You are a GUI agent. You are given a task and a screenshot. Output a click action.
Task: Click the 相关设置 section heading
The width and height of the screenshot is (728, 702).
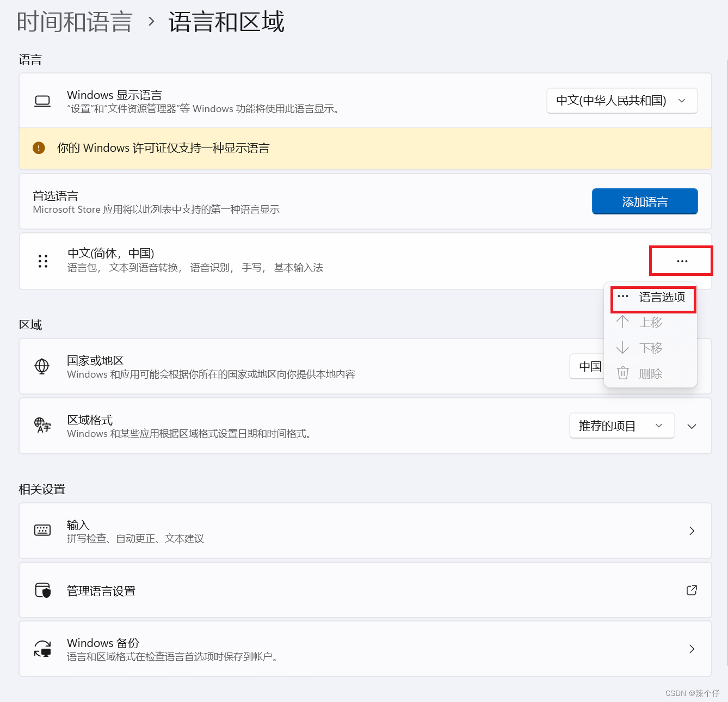(x=42, y=489)
